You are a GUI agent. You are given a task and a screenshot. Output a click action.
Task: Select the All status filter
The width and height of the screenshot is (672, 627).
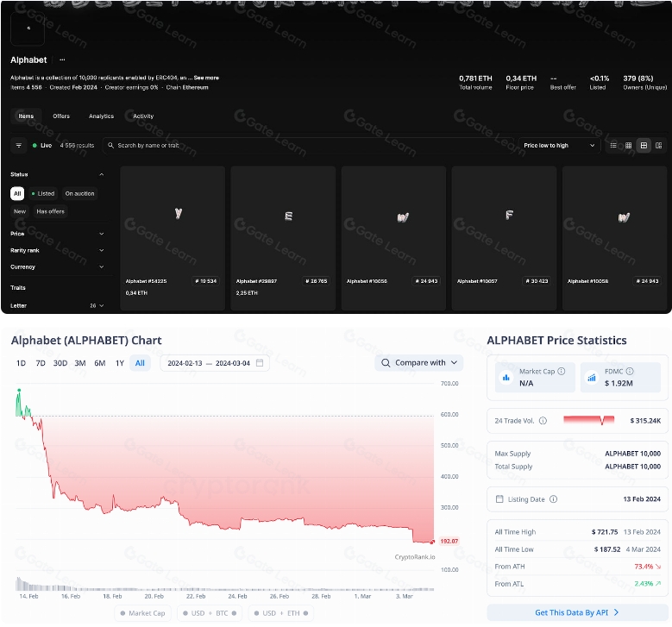(17, 194)
